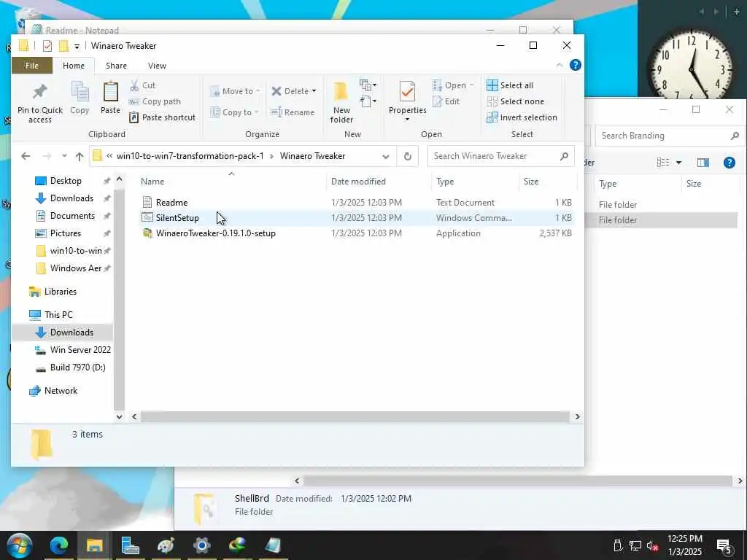The height and width of the screenshot is (560, 747).
Task: Click the Rename ribbon button
Action: tap(293, 112)
